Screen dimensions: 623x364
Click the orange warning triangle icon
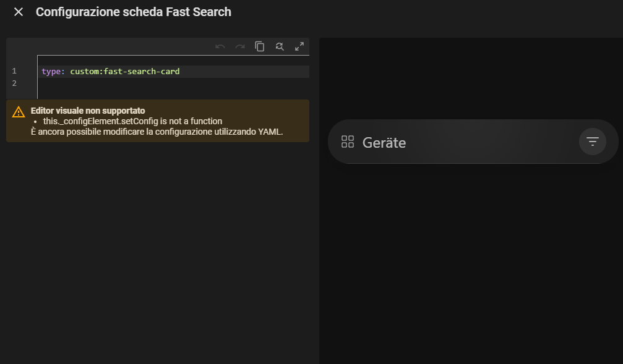[x=19, y=112]
